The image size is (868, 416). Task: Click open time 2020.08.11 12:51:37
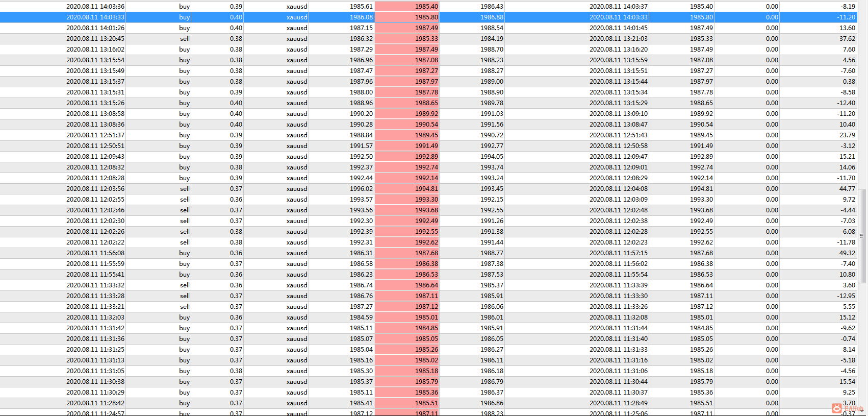coord(95,135)
